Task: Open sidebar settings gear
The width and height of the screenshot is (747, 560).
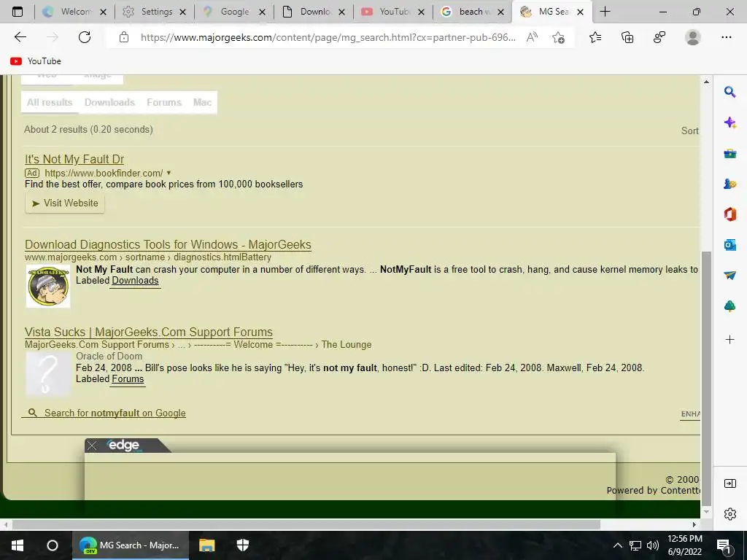Action: tap(729, 514)
